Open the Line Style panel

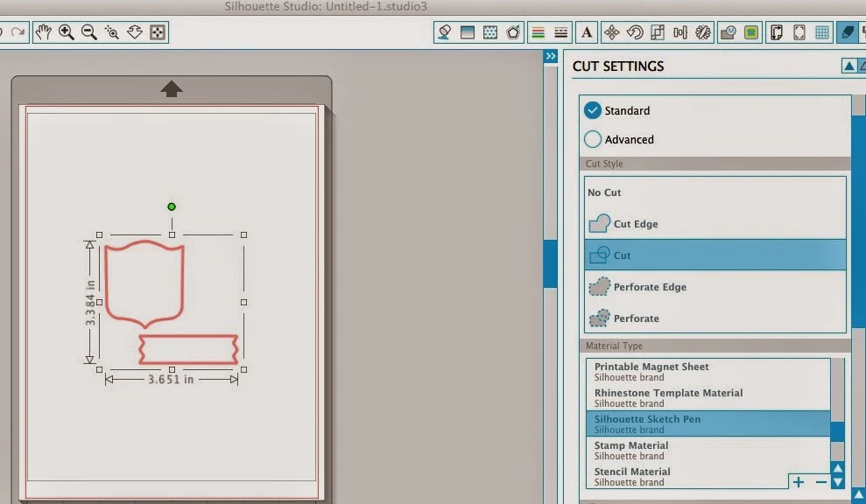pyautogui.click(x=560, y=32)
